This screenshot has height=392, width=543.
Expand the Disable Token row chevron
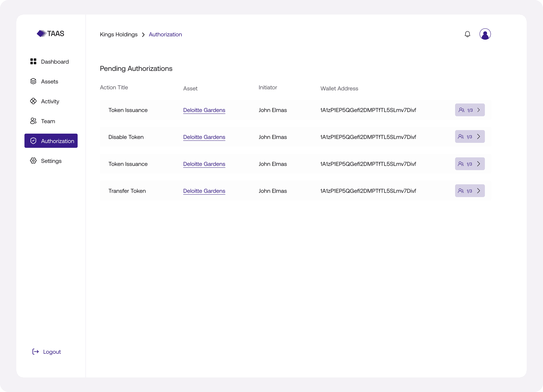point(479,136)
